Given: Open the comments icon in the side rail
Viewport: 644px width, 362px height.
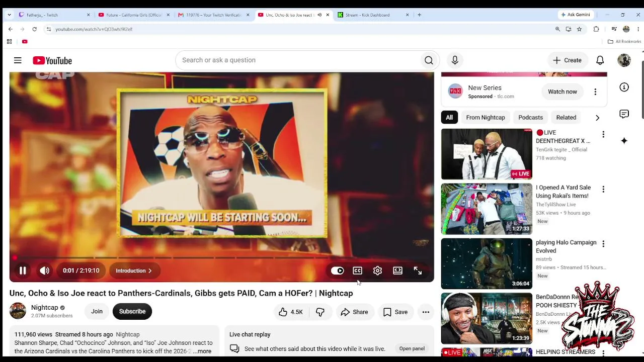Looking at the screenshot, I should (x=624, y=114).
